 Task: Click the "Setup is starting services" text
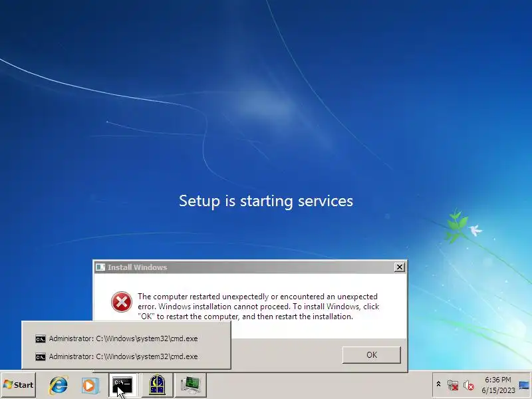(x=266, y=201)
